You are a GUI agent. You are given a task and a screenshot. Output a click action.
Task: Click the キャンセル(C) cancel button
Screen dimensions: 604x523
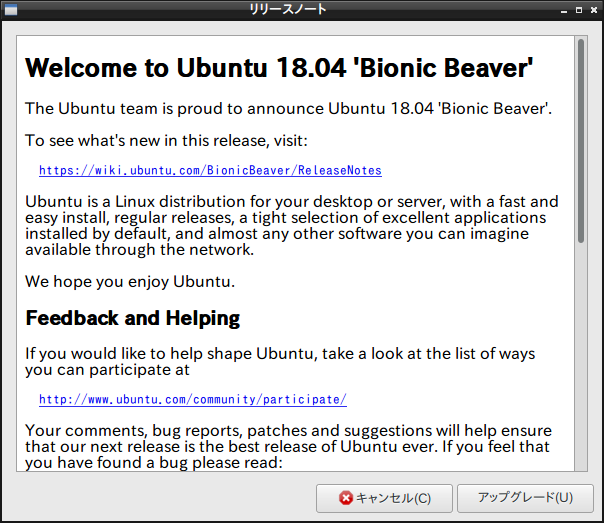point(384,498)
